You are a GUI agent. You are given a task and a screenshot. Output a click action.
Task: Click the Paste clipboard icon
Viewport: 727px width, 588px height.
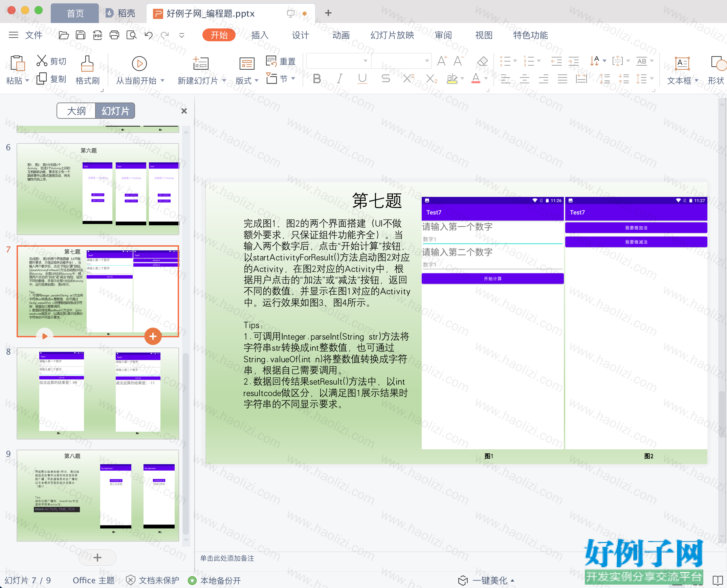17,63
